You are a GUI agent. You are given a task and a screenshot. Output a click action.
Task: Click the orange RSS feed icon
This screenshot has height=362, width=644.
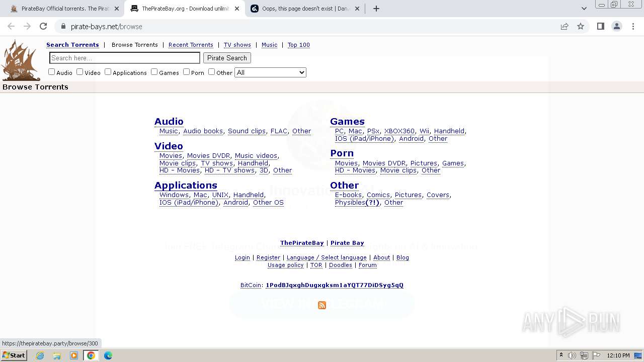coord(322,305)
